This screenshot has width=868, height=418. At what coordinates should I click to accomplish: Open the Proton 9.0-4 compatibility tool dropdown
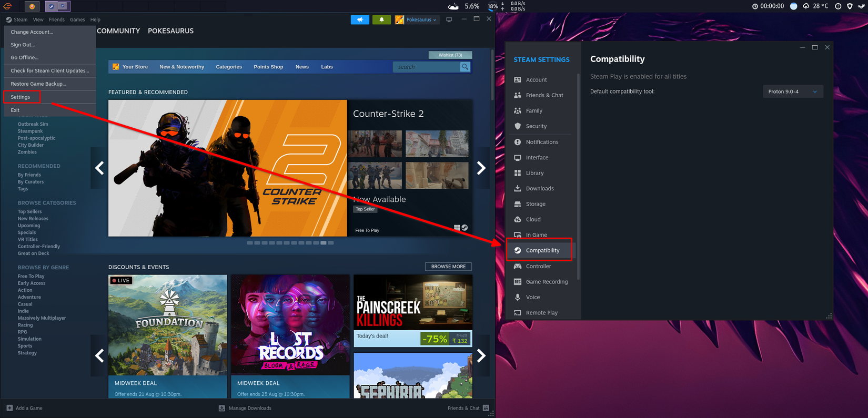click(x=793, y=91)
